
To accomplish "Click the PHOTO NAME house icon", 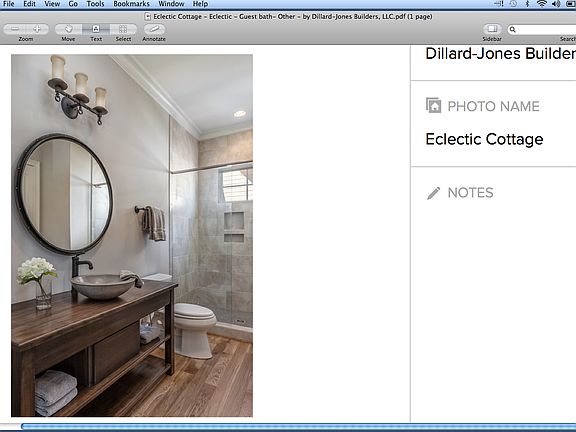I will point(433,105).
